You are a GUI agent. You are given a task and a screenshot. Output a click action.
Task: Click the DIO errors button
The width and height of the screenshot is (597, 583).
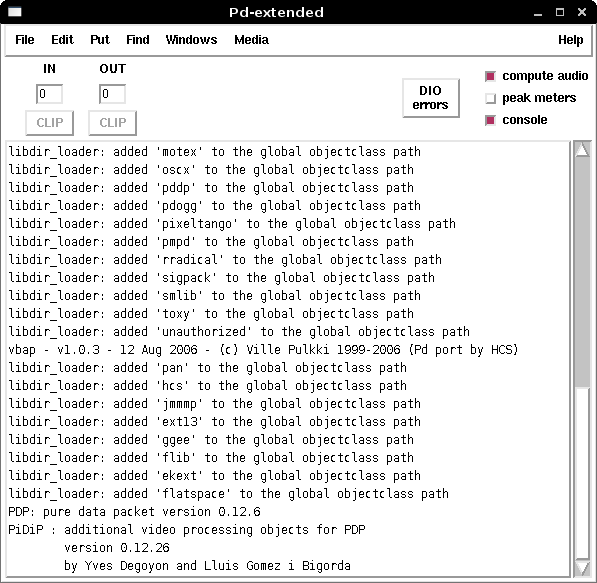pos(431,98)
